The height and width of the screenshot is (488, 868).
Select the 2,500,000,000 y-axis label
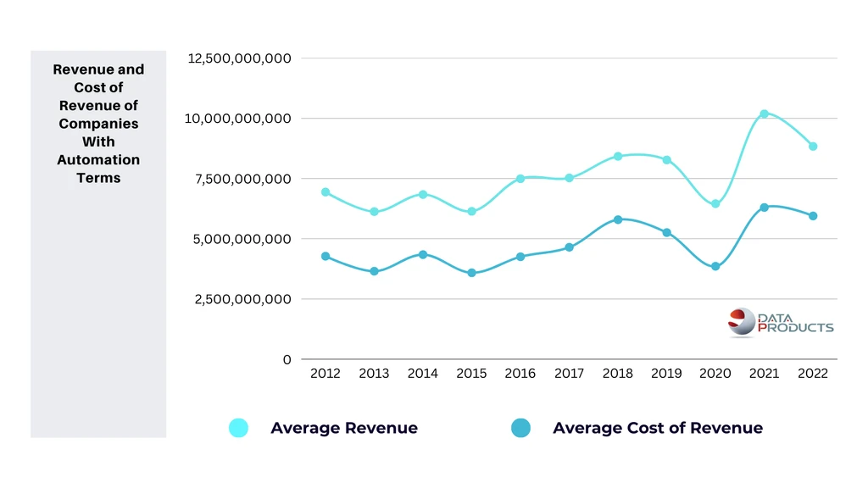tap(242, 299)
